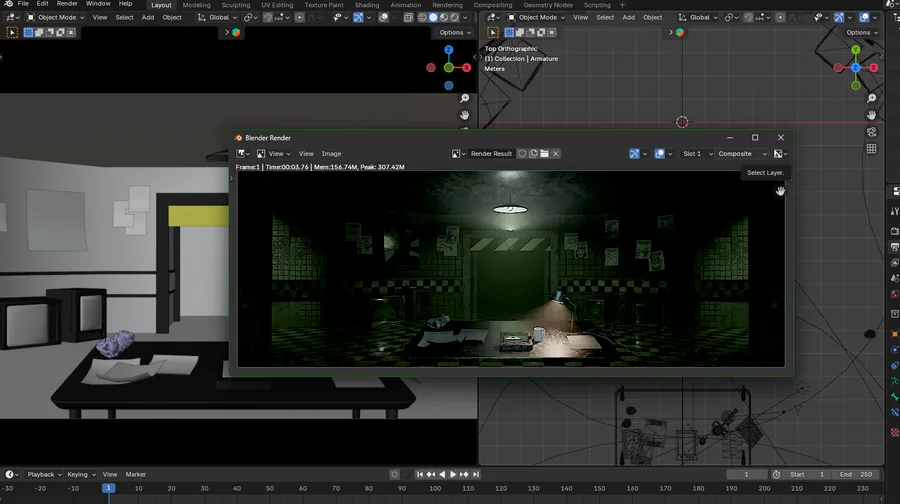Toggle X-ray mode in left viewport
900x504 pixels.
pos(408,17)
